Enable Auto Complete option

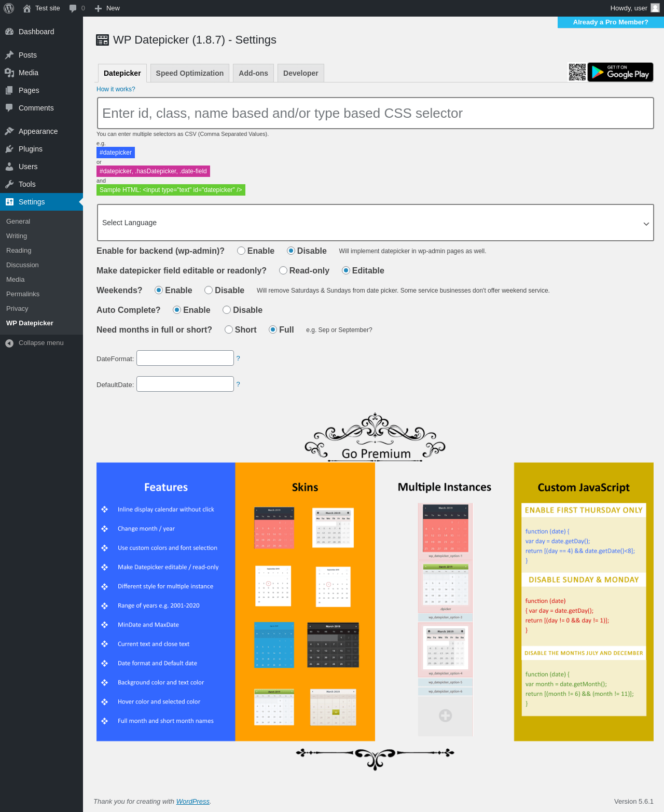pos(177,310)
